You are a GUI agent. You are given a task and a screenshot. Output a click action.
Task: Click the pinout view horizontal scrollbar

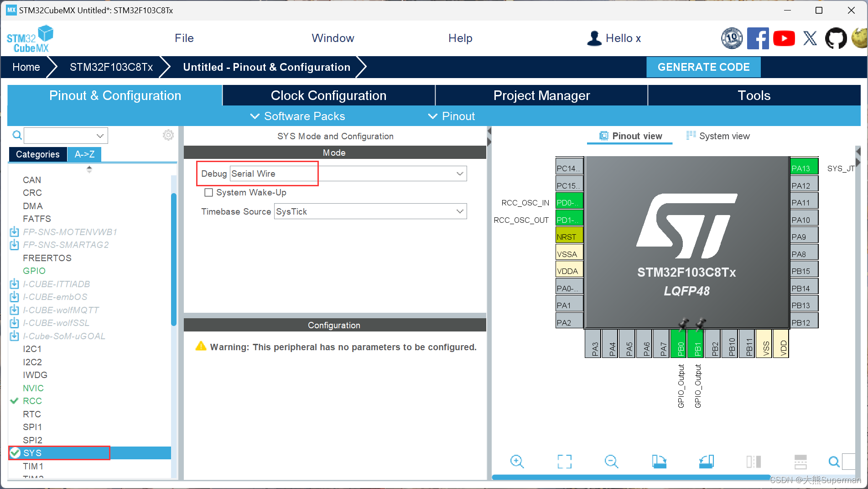[631, 477]
